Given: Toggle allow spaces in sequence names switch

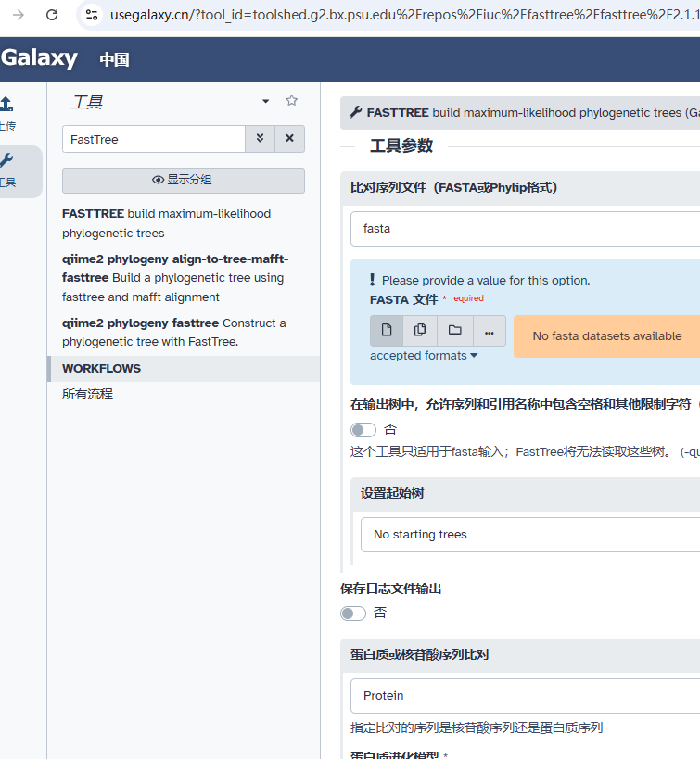Looking at the screenshot, I should coord(363,429).
